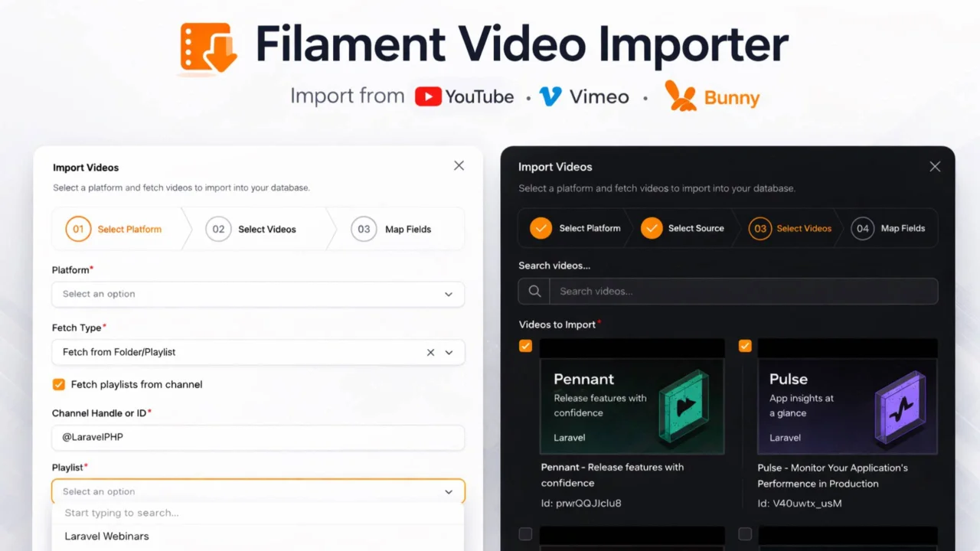The height and width of the screenshot is (551, 980).
Task: Close the light Import Videos dialog
Action: click(459, 165)
